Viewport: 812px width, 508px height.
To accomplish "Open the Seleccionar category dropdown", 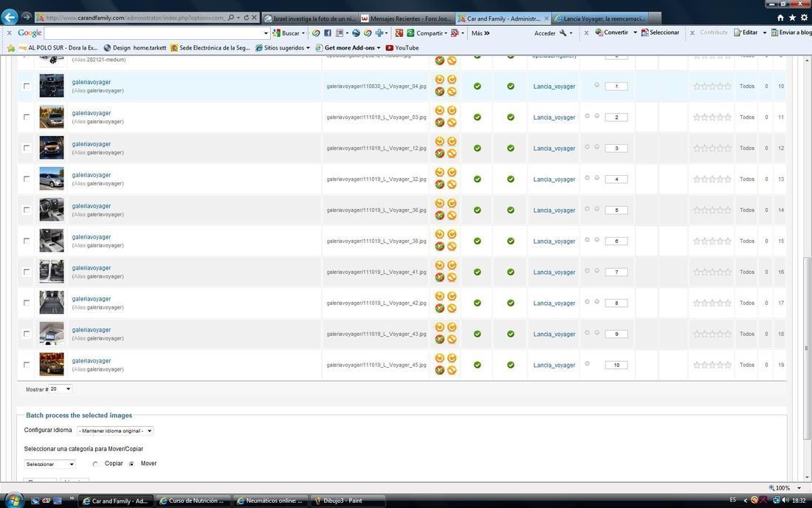I will [49, 464].
